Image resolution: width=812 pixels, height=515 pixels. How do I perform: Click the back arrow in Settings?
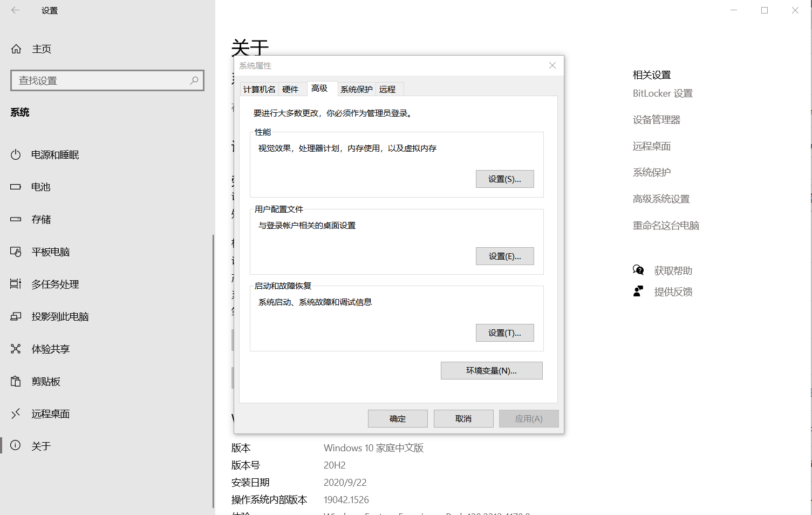[x=15, y=10]
